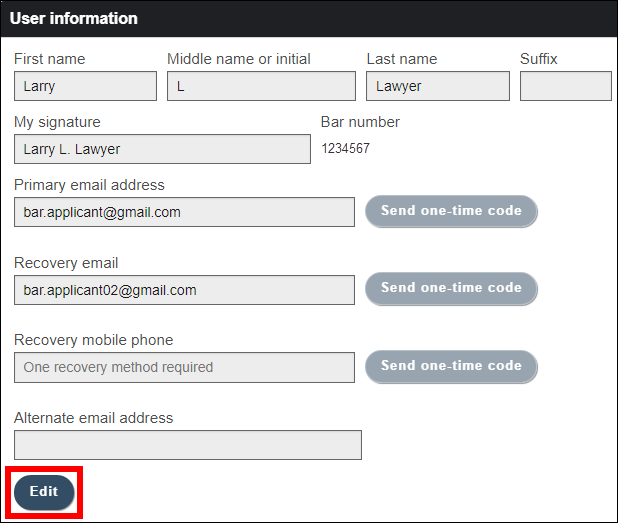The height and width of the screenshot is (523, 618).
Task: Click the empty Alternate email address field
Action: [x=188, y=445]
